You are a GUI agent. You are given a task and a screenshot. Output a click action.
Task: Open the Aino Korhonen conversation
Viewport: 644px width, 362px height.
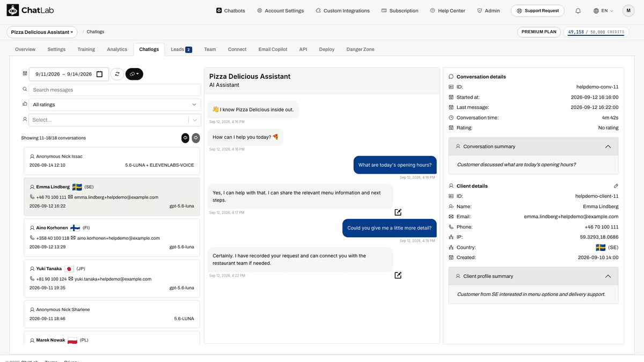(112, 237)
